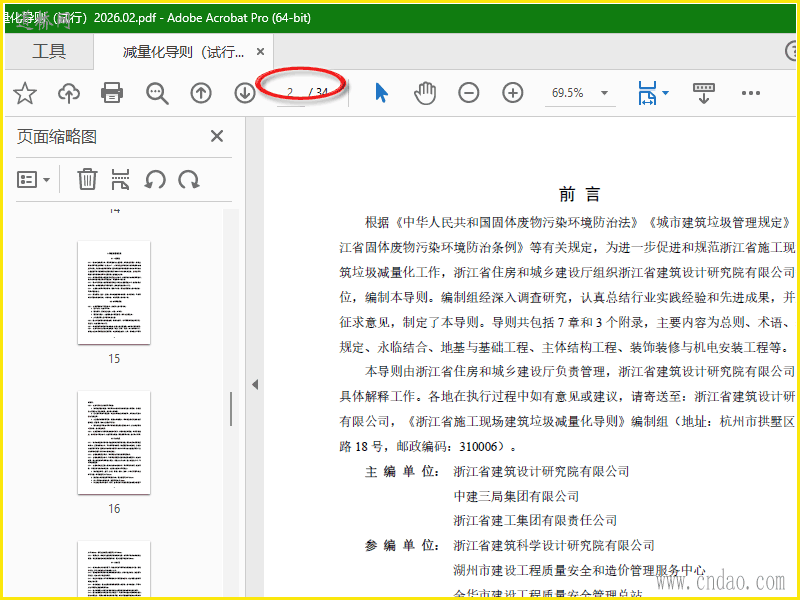Print the document with printer icon

[112, 93]
